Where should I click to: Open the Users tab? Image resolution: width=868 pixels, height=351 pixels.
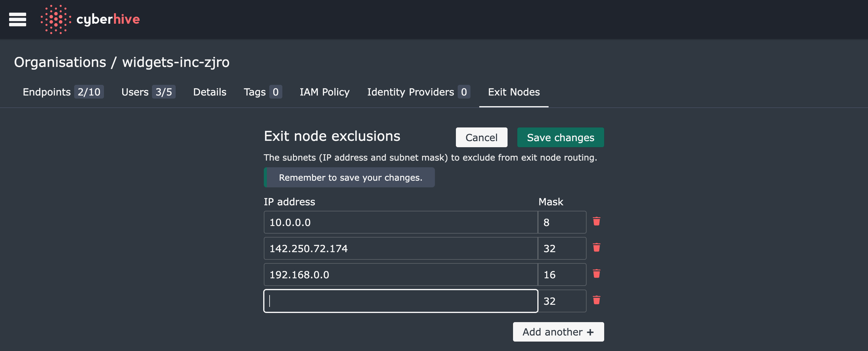(x=148, y=92)
